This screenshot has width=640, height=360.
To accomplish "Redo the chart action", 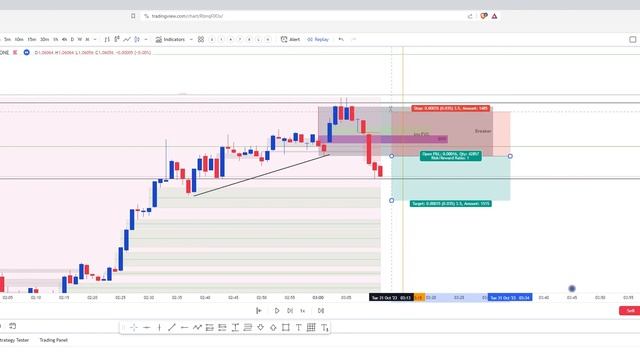I will pos(353,40).
